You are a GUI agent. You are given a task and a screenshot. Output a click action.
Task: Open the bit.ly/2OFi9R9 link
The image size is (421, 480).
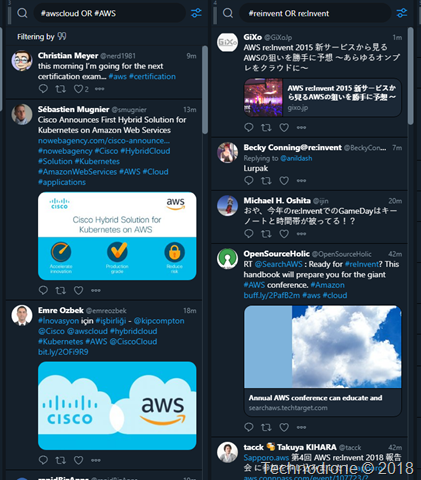63,352
